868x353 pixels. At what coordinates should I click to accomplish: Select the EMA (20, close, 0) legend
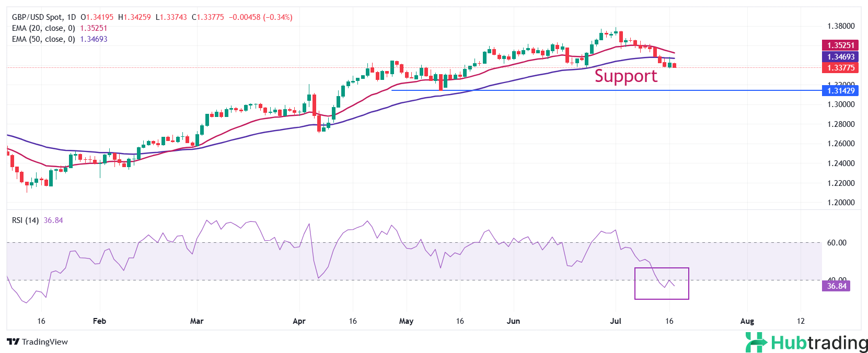click(43, 28)
